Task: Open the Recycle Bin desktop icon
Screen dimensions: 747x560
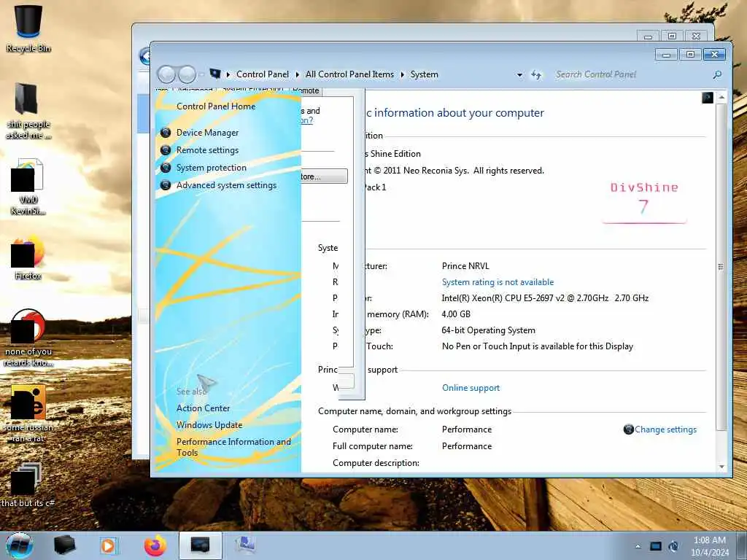Action: coord(28,28)
